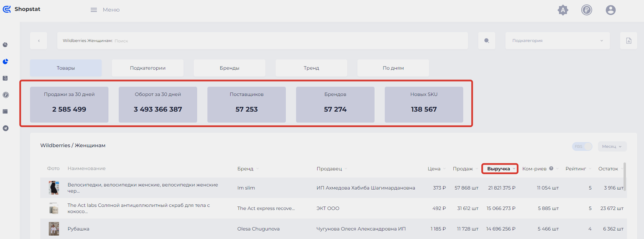
Task: Click seller ЭКТ ООО
Action: click(x=328, y=208)
